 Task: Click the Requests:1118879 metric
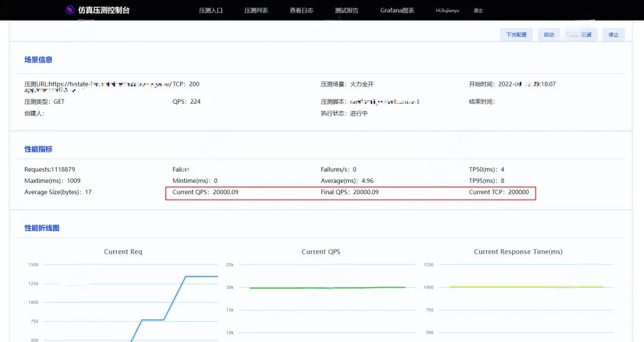point(49,169)
